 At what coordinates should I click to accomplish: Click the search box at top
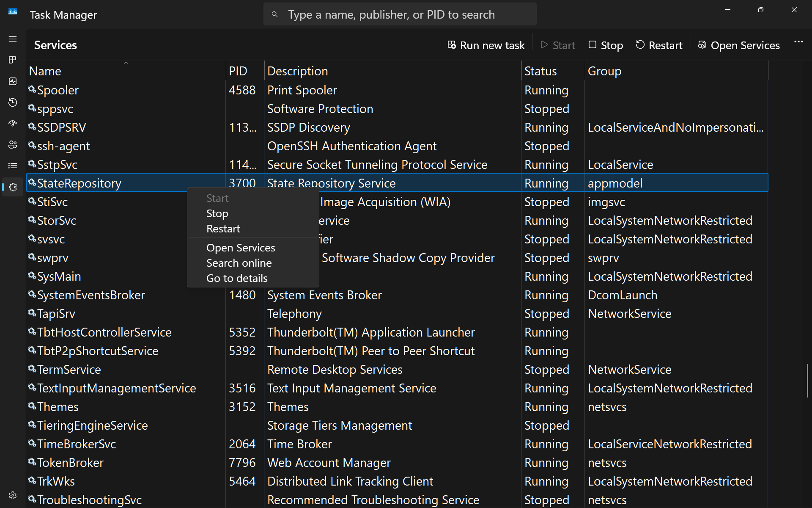pyautogui.click(x=400, y=14)
